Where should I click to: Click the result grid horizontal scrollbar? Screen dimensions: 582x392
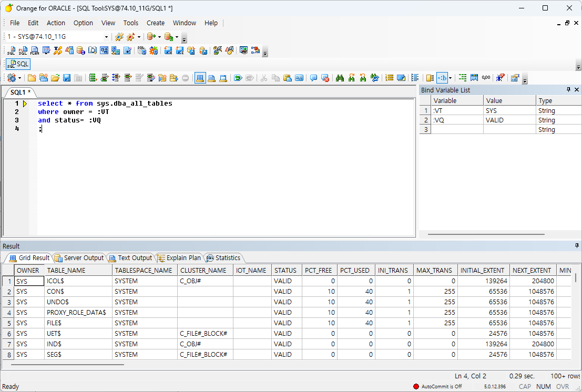click(67, 364)
